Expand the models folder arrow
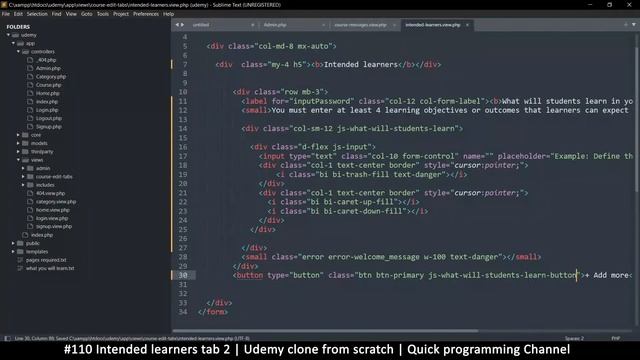Viewport: 640px width, 360px height. [18, 143]
